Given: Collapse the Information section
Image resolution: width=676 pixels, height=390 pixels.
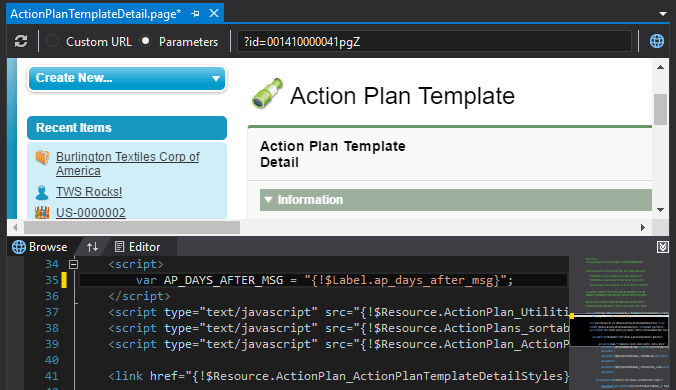Looking at the screenshot, I should [269, 200].
